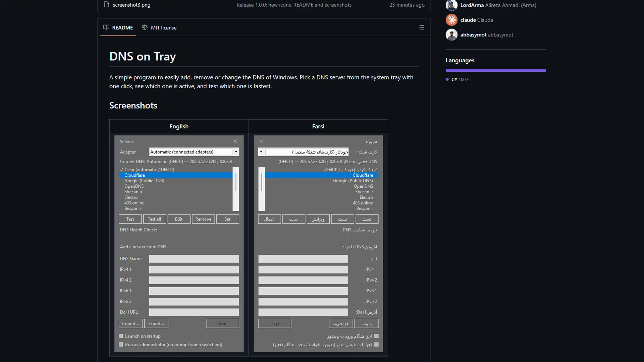
Task: Select Cloudflare in the English server list
Action: [176, 175]
